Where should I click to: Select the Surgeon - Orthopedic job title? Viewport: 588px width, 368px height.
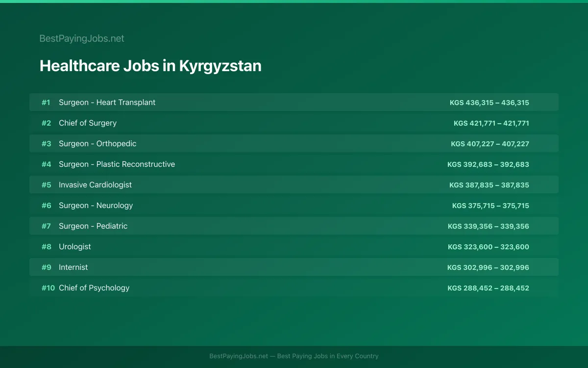pyautogui.click(x=98, y=144)
